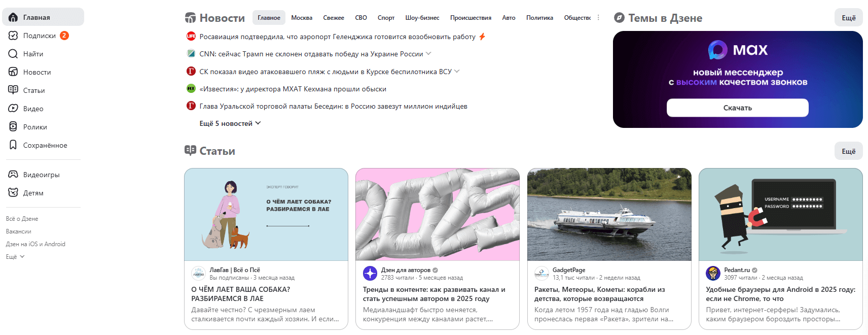
Task: Open the СВО news tab
Action: coord(361,18)
